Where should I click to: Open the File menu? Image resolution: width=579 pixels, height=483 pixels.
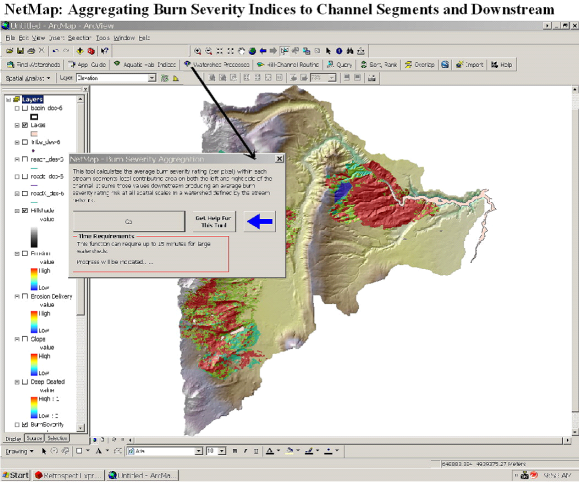point(10,38)
